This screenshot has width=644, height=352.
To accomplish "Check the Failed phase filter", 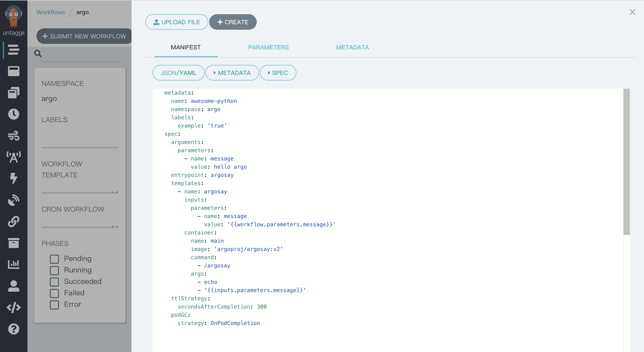I will click(54, 293).
